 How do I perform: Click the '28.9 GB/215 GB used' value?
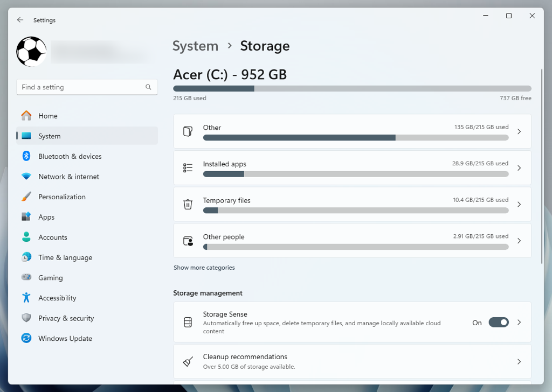(480, 163)
